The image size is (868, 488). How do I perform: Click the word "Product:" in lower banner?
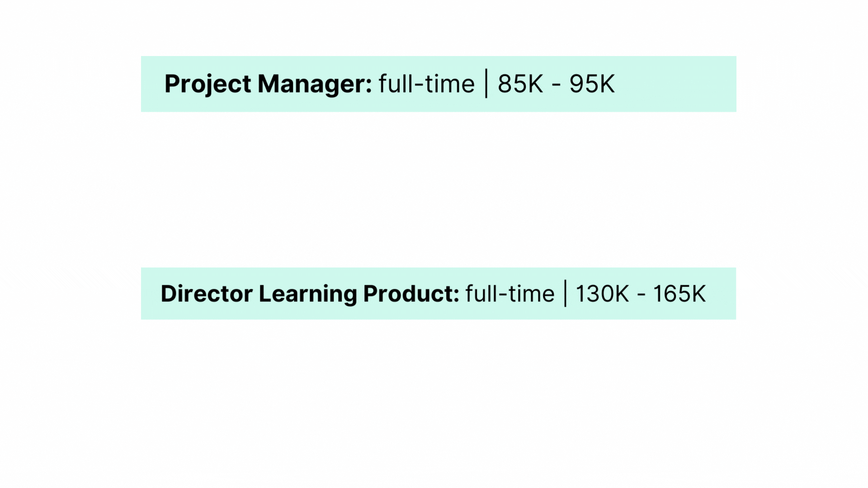coord(411,294)
